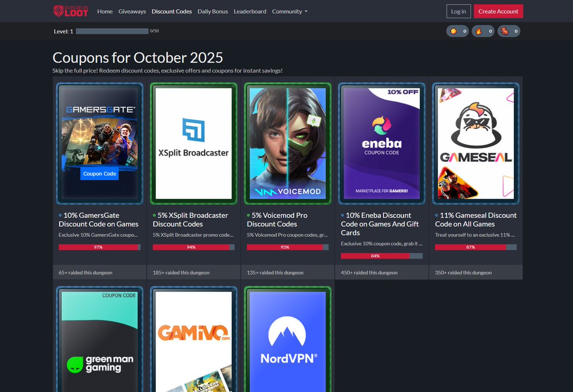573x392 pixels.
Task: Open the Eneba coupon card image
Action: click(382, 143)
